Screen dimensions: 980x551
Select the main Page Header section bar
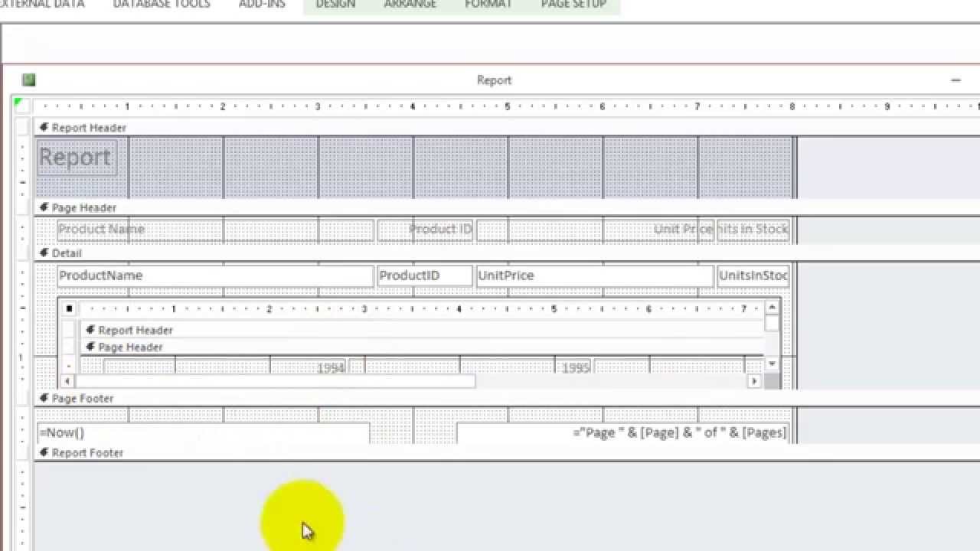click(x=505, y=207)
